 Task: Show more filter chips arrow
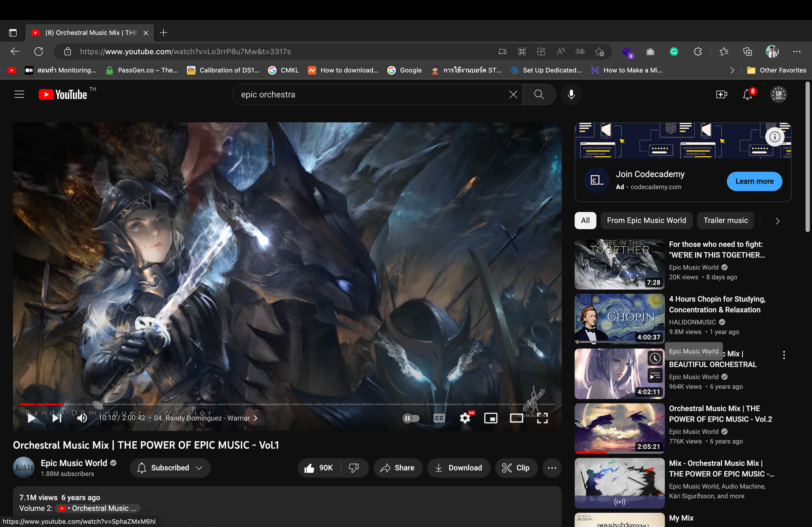coord(777,221)
